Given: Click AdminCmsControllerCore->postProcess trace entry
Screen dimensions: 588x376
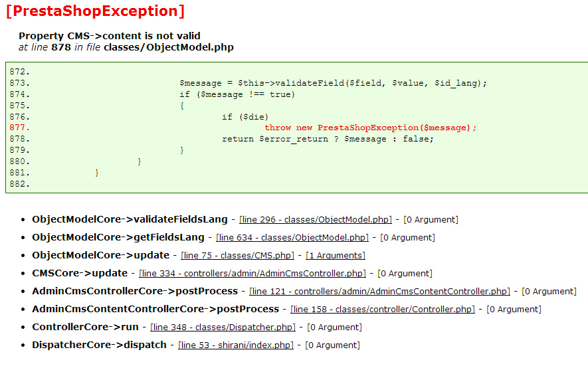Looking at the screenshot, I should point(135,292).
